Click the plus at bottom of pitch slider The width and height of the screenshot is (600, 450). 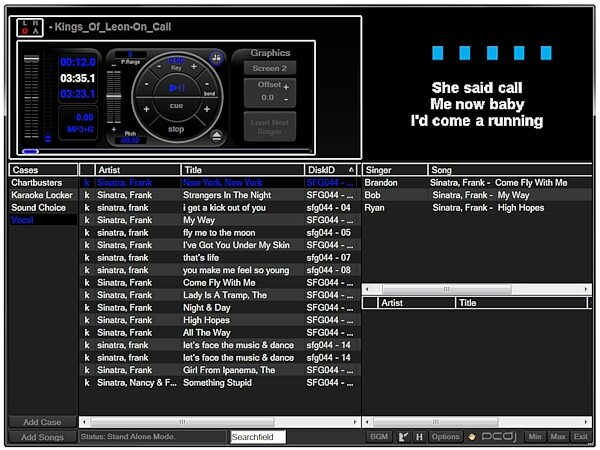coord(114,129)
